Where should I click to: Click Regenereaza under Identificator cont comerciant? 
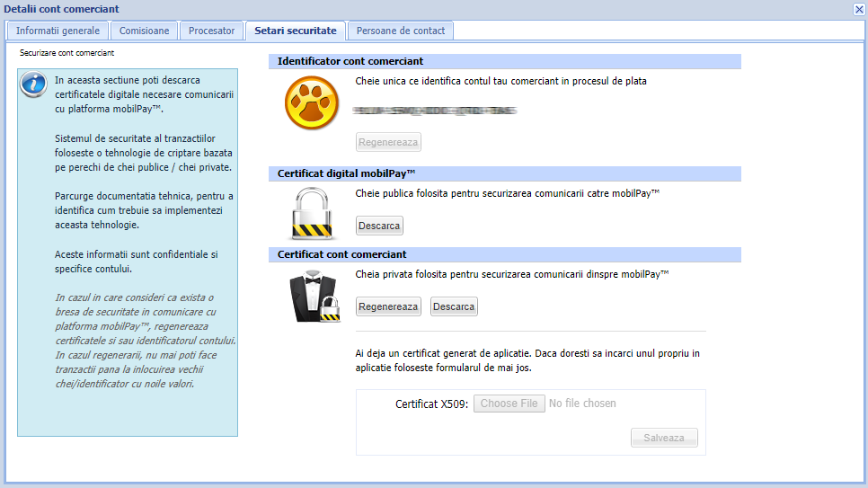[x=388, y=142]
